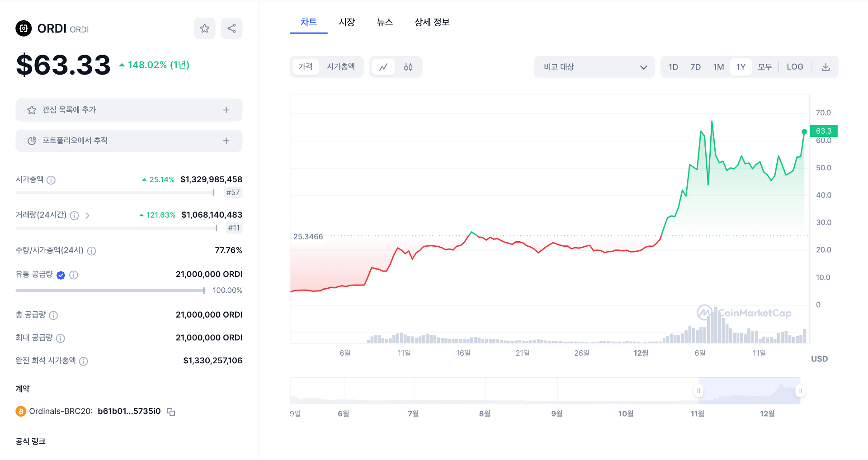Click the #11 volume rank badge
The height and width of the screenshot is (460, 868).
pos(234,228)
